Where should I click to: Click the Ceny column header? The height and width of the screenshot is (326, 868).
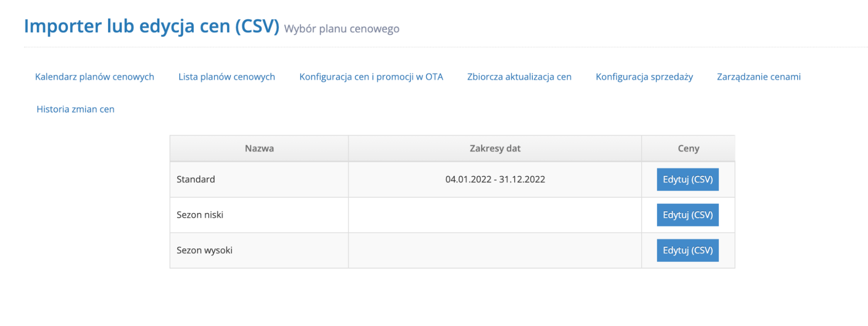tap(688, 149)
